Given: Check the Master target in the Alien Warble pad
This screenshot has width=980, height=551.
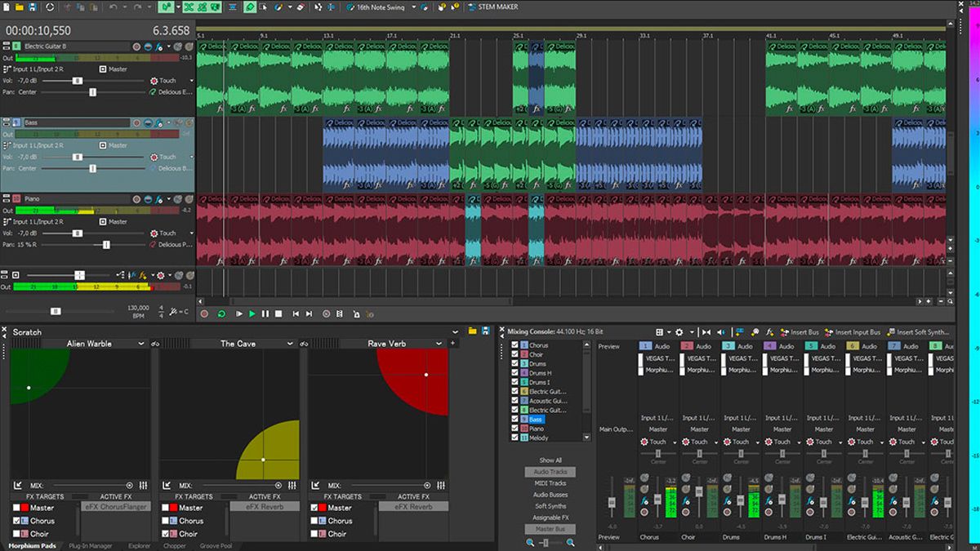Looking at the screenshot, I should point(17,508).
